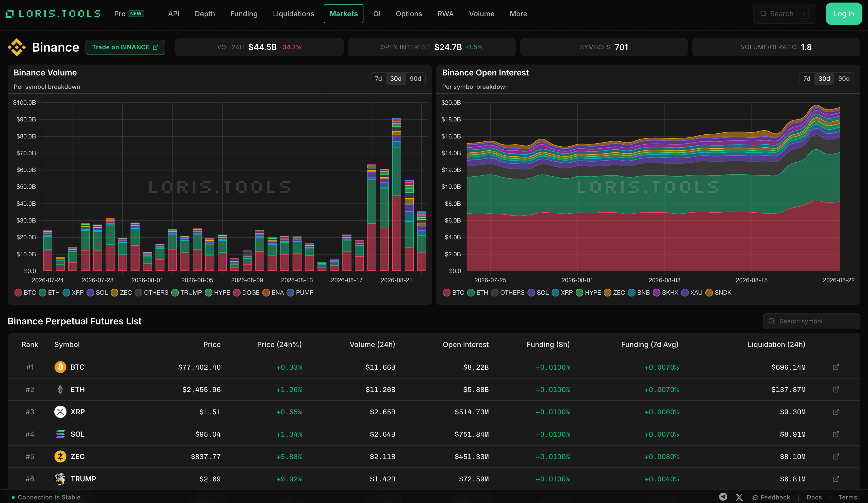Click ZEC legend swatch in Volume chart
Image resolution: width=868 pixels, height=503 pixels.
click(114, 293)
